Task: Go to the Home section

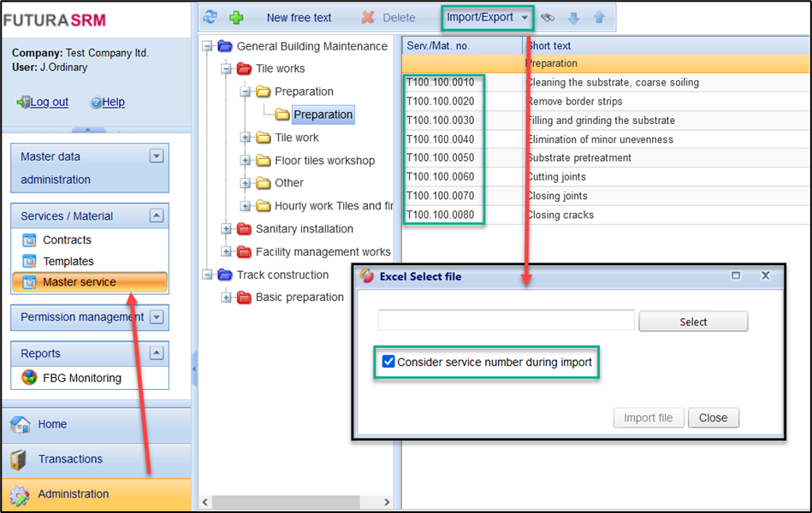Action: click(51, 424)
